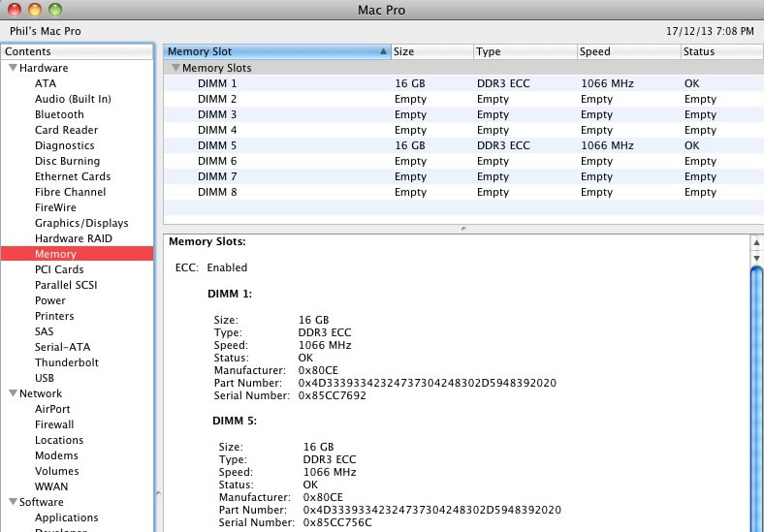Show Power information
Image resolution: width=764 pixels, height=532 pixels.
(50, 300)
